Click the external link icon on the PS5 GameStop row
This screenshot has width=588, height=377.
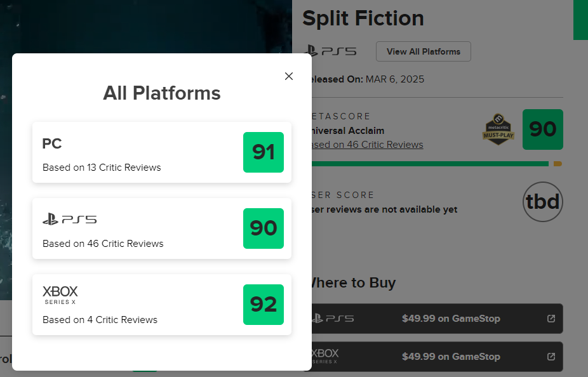pyautogui.click(x=551, y=319)
